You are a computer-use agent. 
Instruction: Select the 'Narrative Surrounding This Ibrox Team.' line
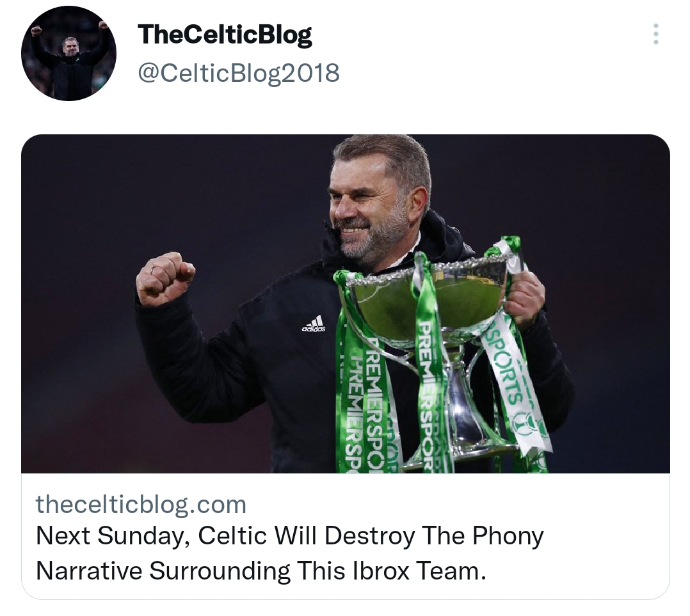261,571
